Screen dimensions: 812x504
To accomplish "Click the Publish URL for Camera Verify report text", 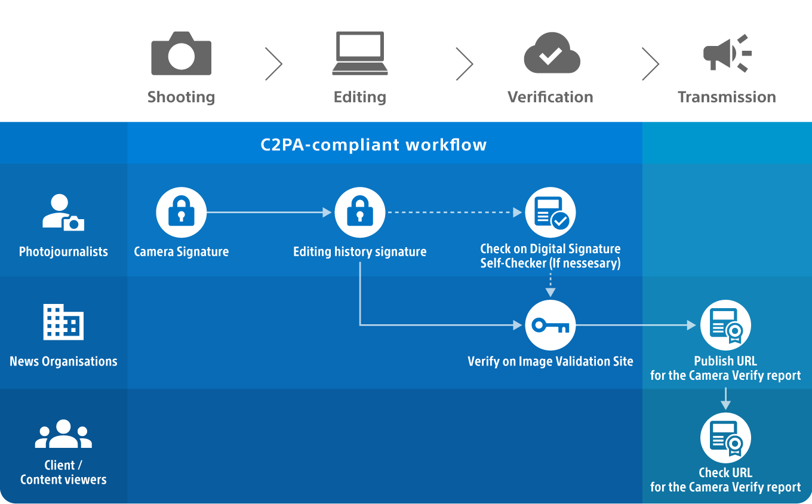I will tap(725, 368).
